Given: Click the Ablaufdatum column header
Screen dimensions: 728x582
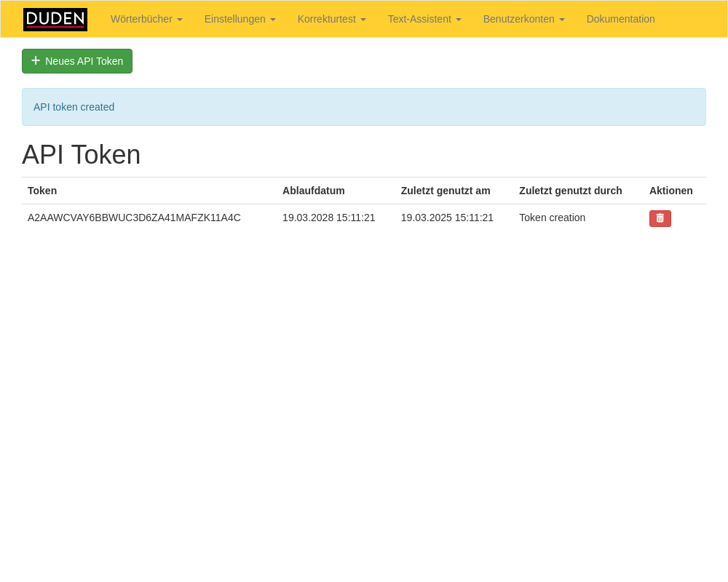Looking at the screenshot, I should tap(314, 191).
